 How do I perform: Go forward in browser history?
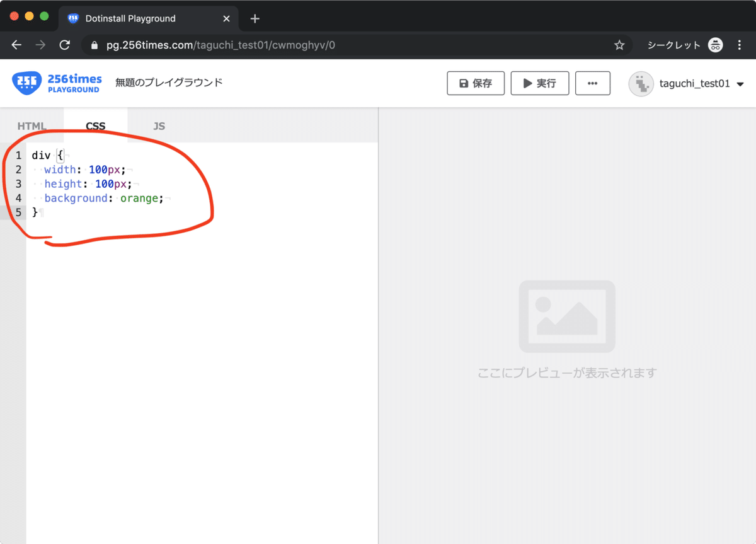(x=40, y=45)
